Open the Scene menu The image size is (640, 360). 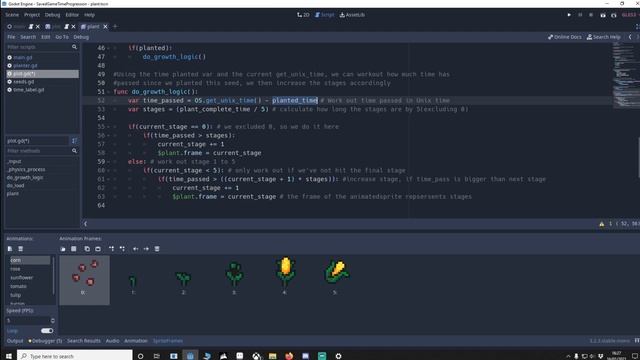point(12,15)
